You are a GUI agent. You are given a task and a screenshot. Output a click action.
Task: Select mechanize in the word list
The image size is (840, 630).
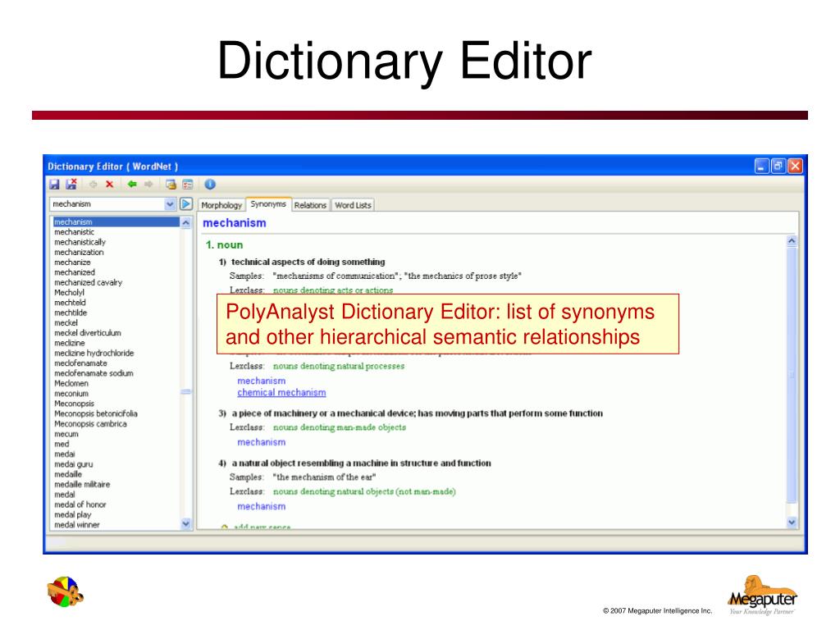click(x=72, y=262)
